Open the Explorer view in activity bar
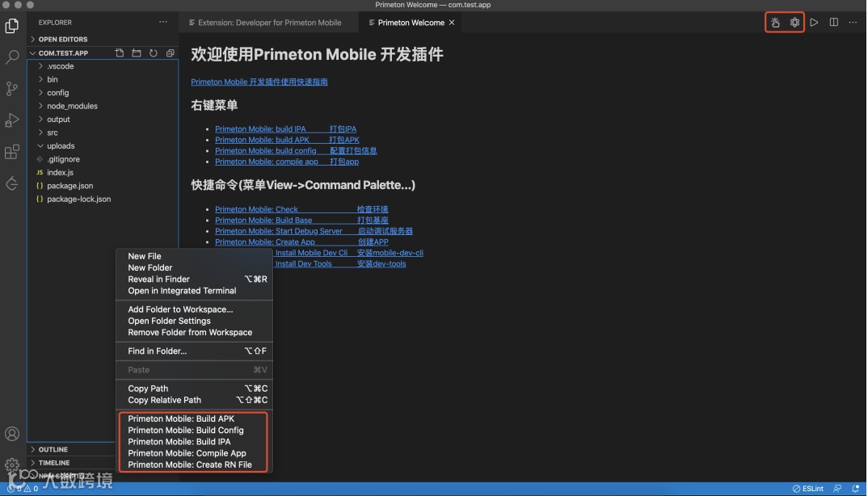The image size is (868, 496). coord(11,26)
